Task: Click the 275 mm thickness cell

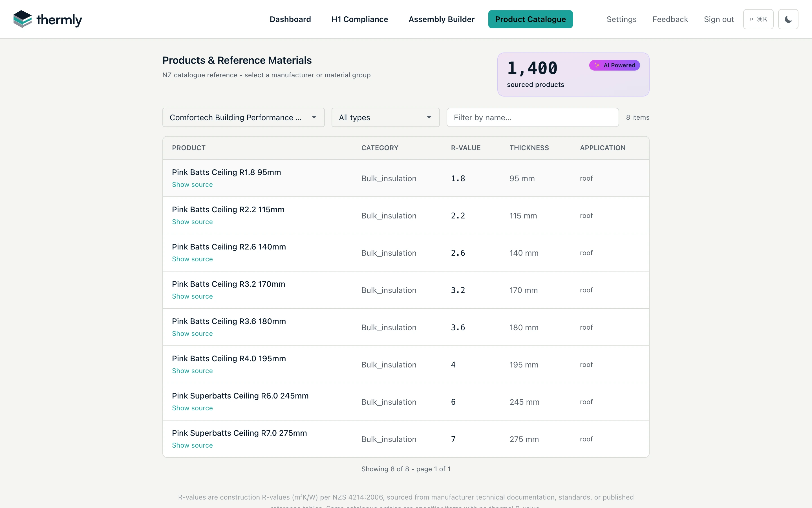Action: coord(524,439)
